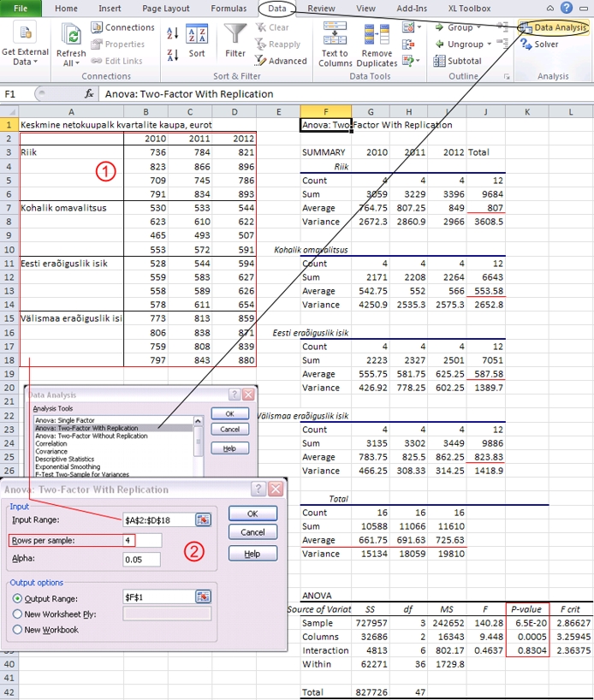The image size is (594, 700).
Task: Click the Subtotal command
Action: pyautogui.click(x=457, y=61)
